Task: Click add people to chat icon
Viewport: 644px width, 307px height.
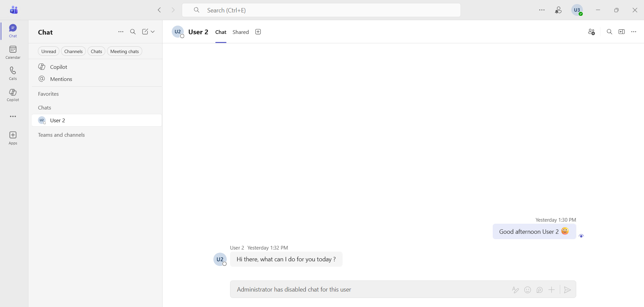Action: tap(591, 32)
